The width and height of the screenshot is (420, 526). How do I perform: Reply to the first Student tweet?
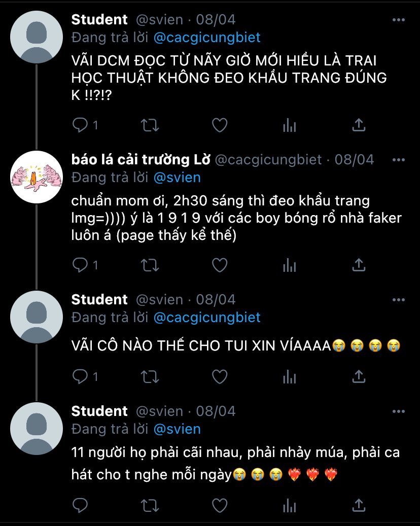click(80, 125)
